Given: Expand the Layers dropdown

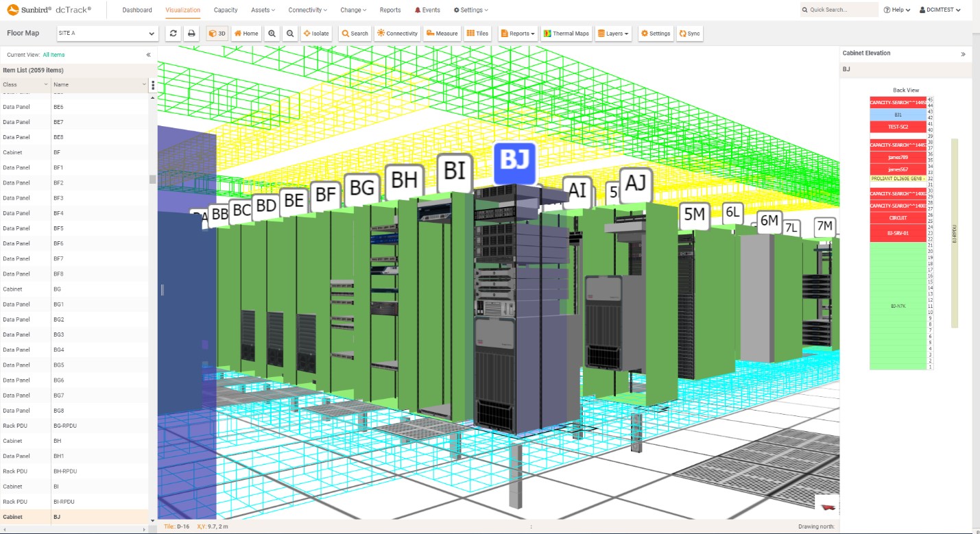Looking at the screenshot, I should click(x=613, y=34).
